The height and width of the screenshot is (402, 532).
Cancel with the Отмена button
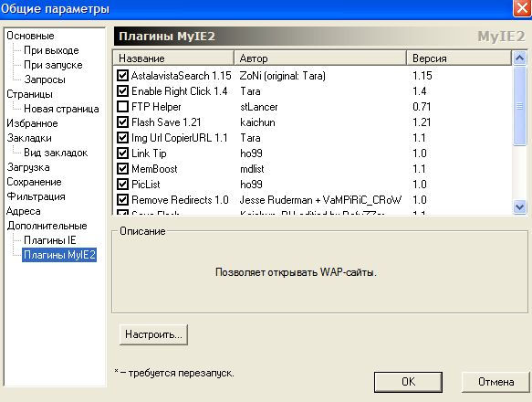coord(495,382)
